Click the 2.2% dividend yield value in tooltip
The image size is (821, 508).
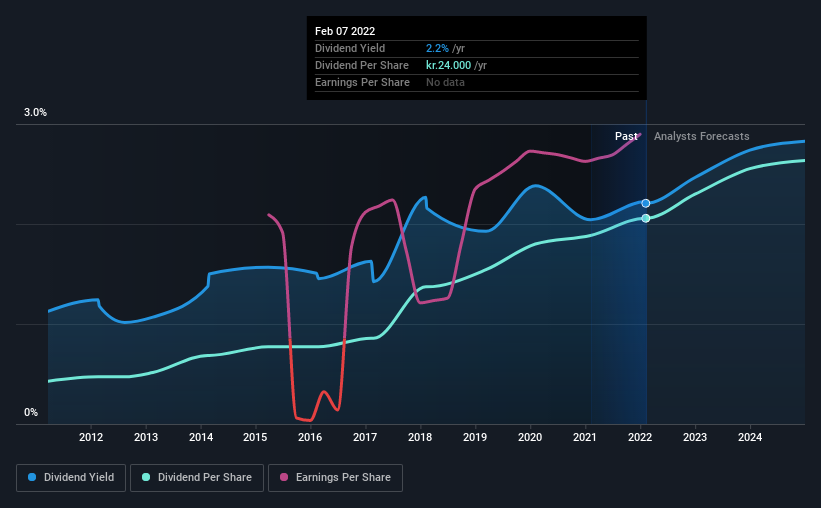click(x=437, y=48)
